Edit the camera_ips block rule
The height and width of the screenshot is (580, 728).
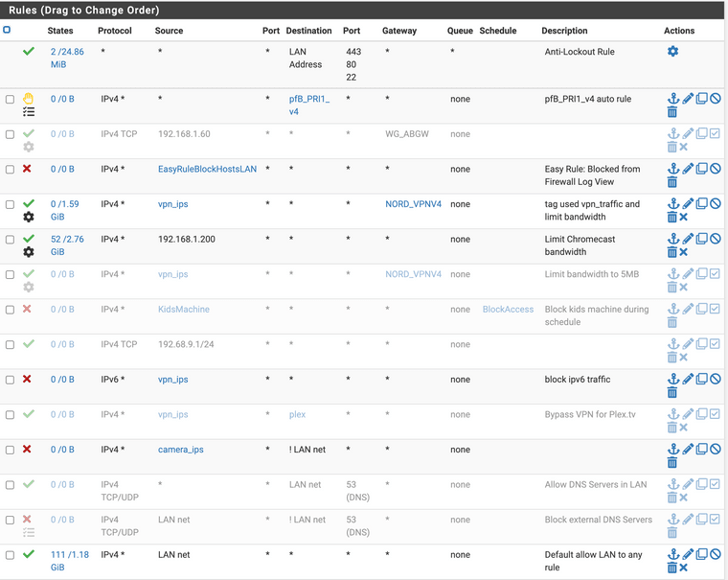tap(688, 449)
